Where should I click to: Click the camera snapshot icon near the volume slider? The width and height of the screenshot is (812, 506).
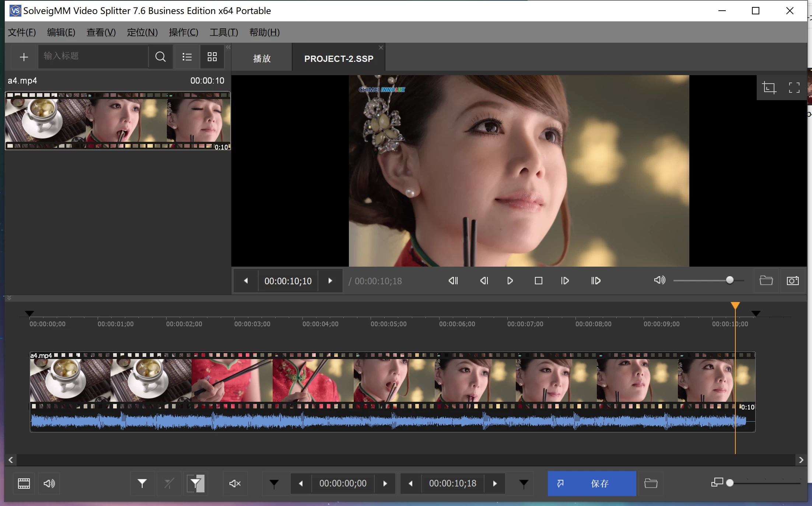pyautogui.click(x=793, y=281)
